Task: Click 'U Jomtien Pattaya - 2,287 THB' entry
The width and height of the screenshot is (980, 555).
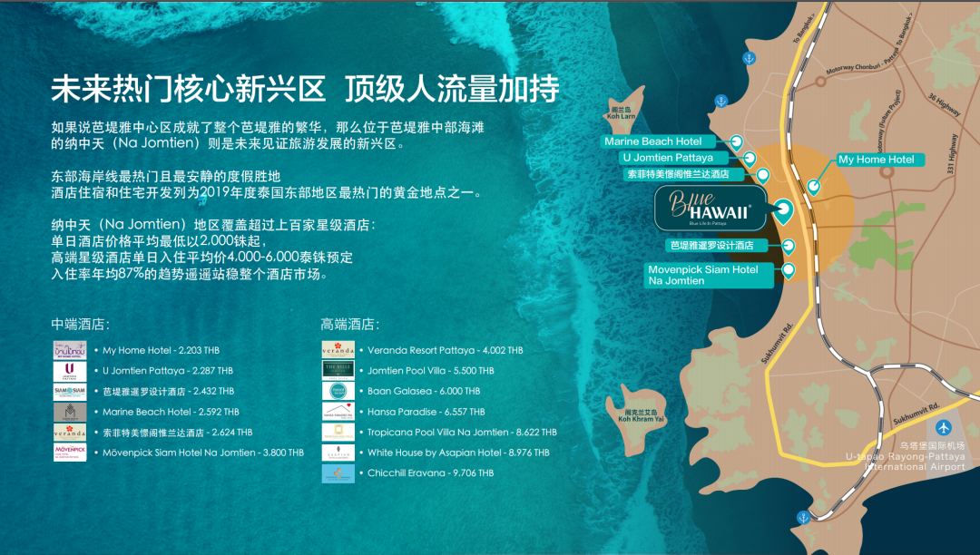Action: pyautogui.click(x=168, y=371)
